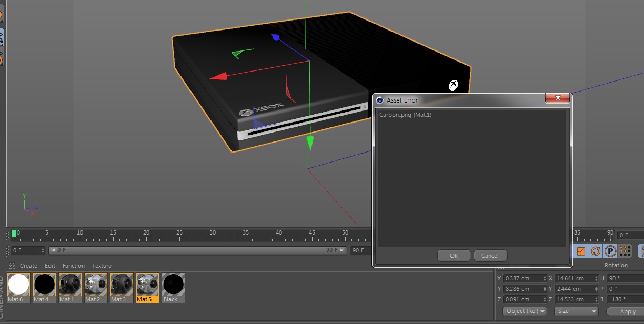
Task: Click the 0 F start frame stepper arrows
Action: 43,250
